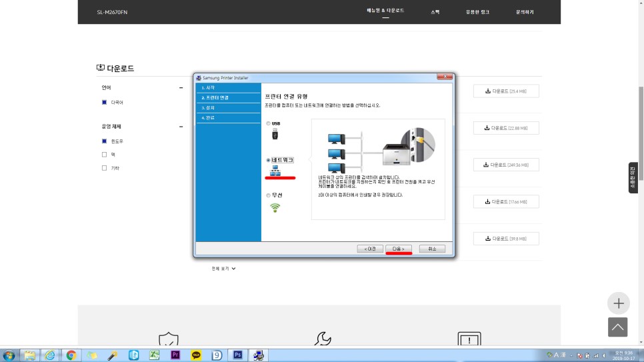
Task: Toggle the 기타 operating system checkbox
Action: [104, 168]
